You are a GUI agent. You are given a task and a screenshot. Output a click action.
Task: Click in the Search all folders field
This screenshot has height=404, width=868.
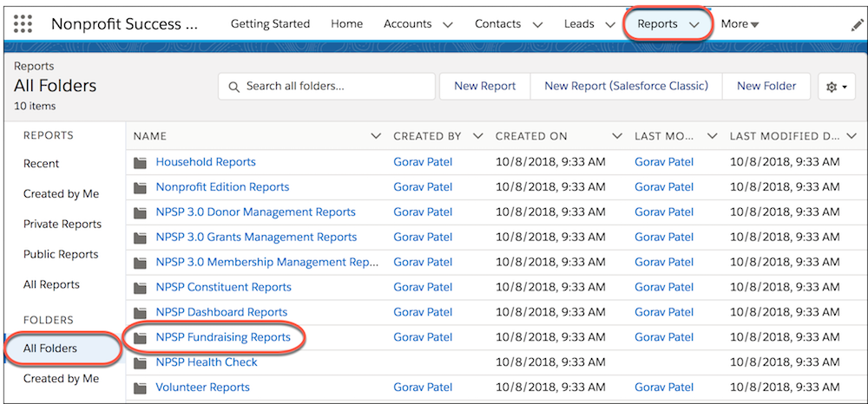tap(326, 87)
